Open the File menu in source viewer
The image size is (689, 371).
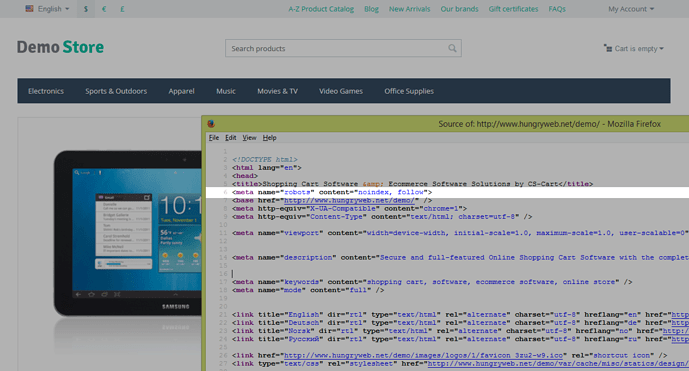pos(214,138)
